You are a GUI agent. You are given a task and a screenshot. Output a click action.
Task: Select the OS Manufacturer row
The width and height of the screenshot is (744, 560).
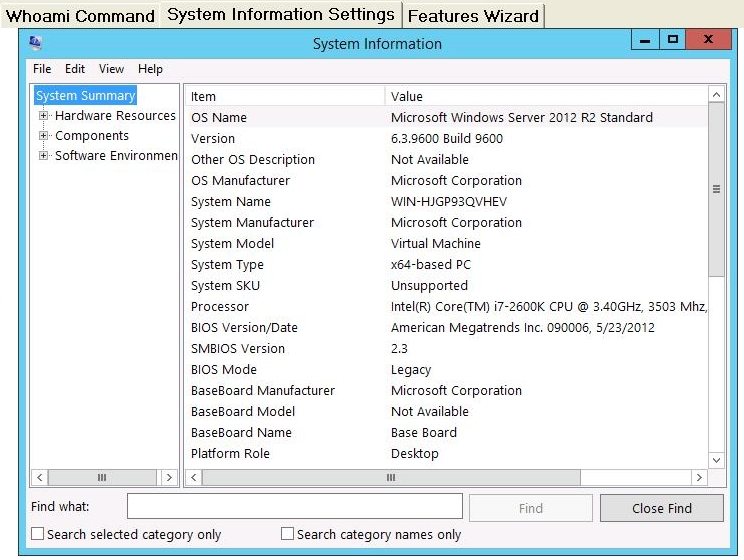pyautogui.click(x=446, y=180)
